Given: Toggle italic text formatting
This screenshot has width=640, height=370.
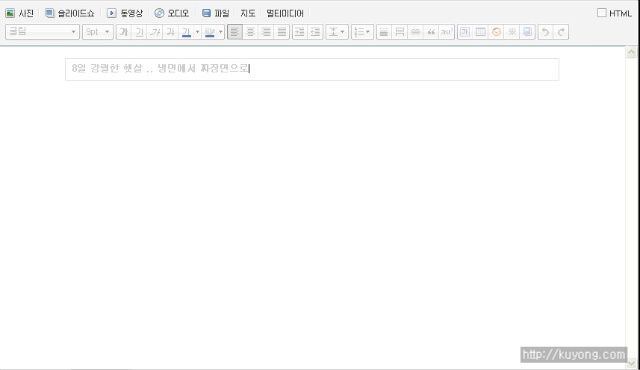Looking at the screenshot, I should click(155, 32).
